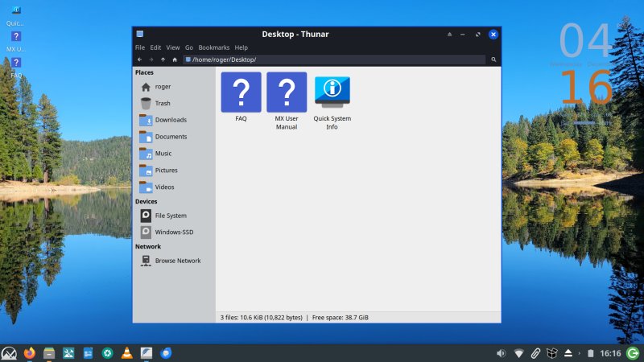Open VLC media player from the panel

pyautogui.click(x=126, y=353)
